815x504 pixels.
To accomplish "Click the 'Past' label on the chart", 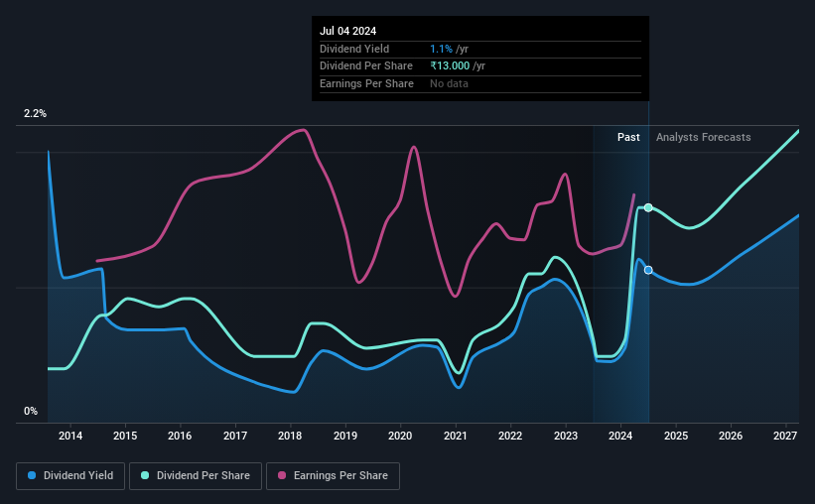I will pyautogui.click(x=628, y=137).
